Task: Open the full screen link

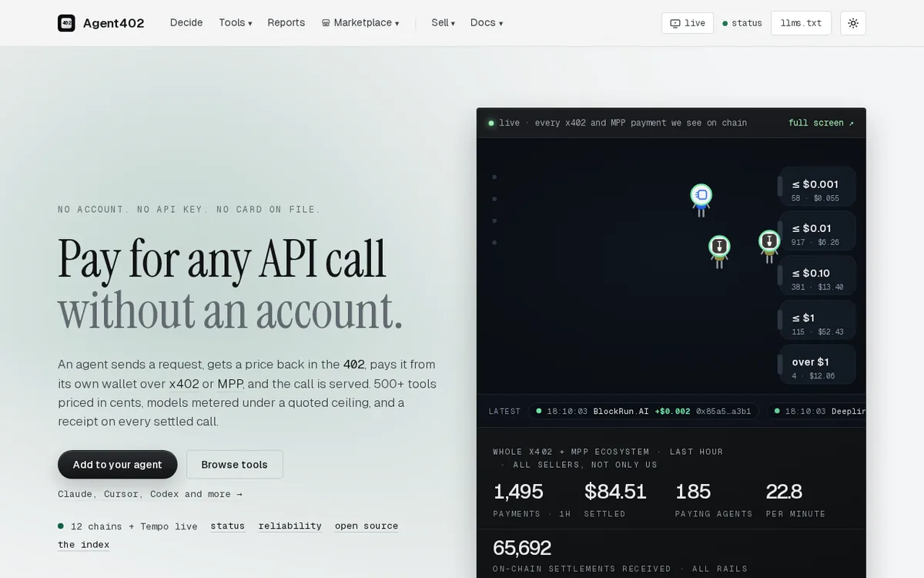Action: [821, 123]
